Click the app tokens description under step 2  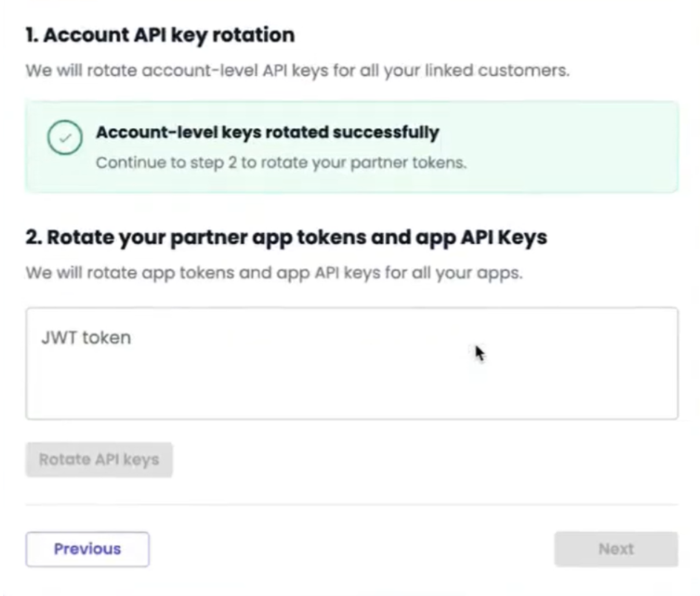click(274, 273)
